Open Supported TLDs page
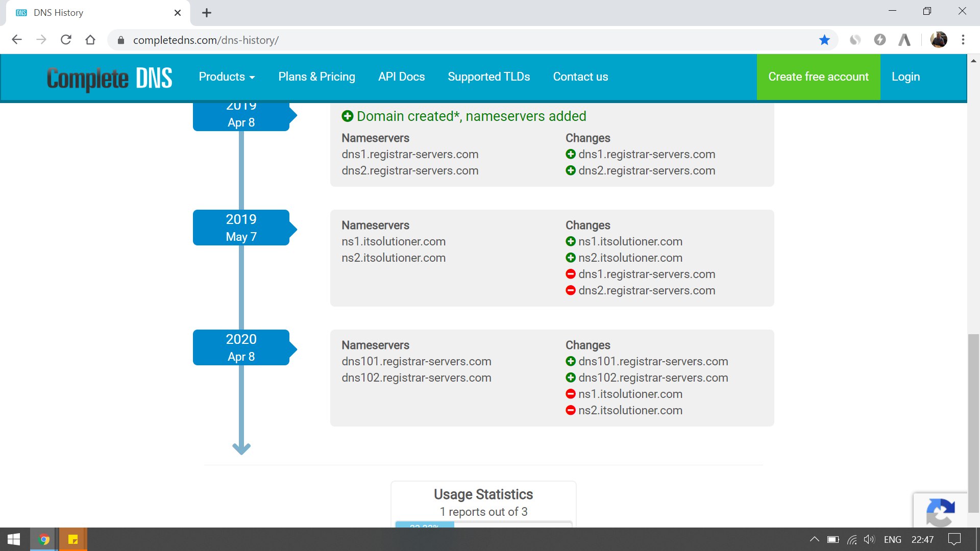 coord(488,77)
